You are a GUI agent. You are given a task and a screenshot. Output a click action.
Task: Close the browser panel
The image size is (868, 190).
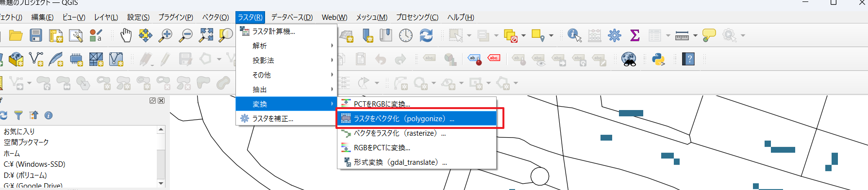[161, 100]
